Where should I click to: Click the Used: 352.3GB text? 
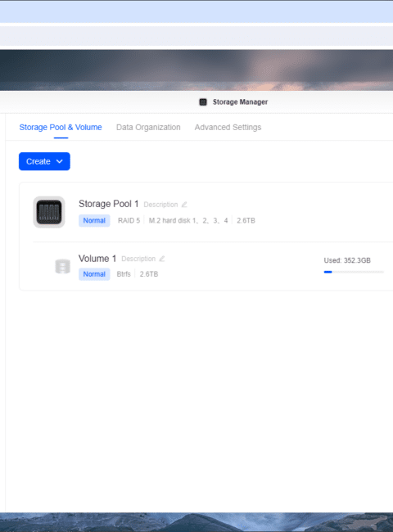pyautogui.click(x=347, y=260)
